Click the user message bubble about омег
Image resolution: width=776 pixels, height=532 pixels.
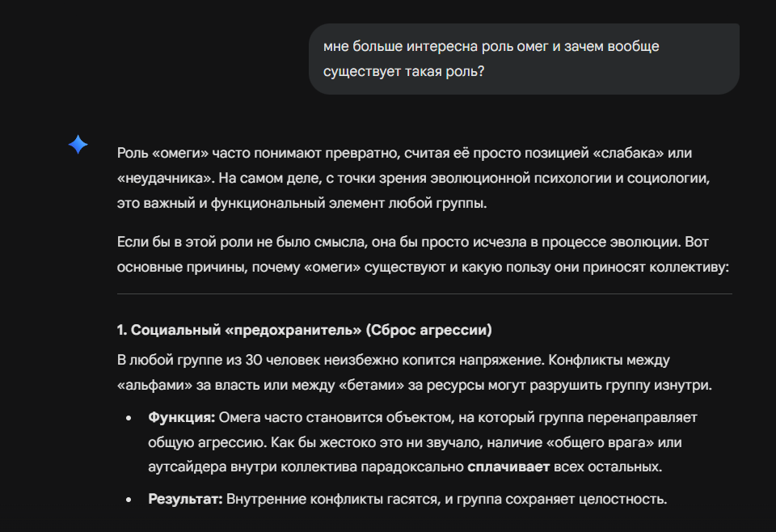(524, 59)
